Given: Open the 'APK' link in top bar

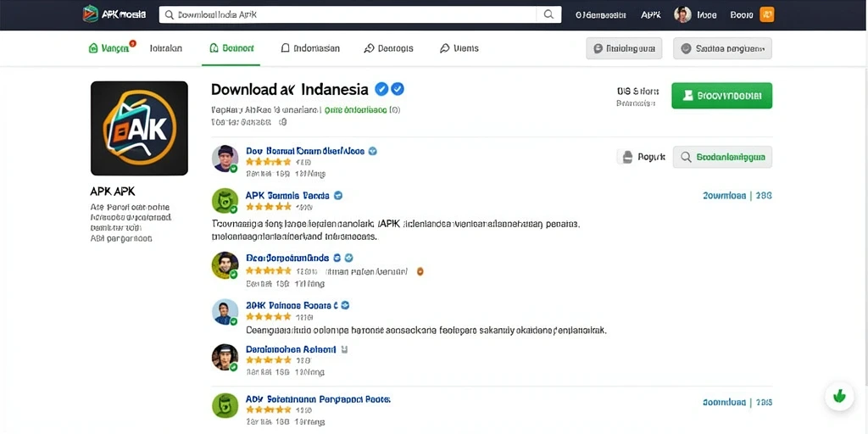Looking at the screenshot, I should [x=650, y=15].
